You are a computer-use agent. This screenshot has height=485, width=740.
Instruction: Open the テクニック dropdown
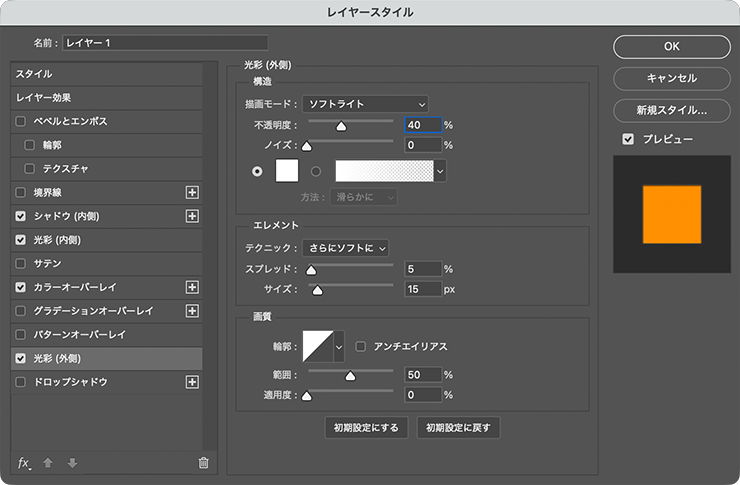click(x=345, y=247)
